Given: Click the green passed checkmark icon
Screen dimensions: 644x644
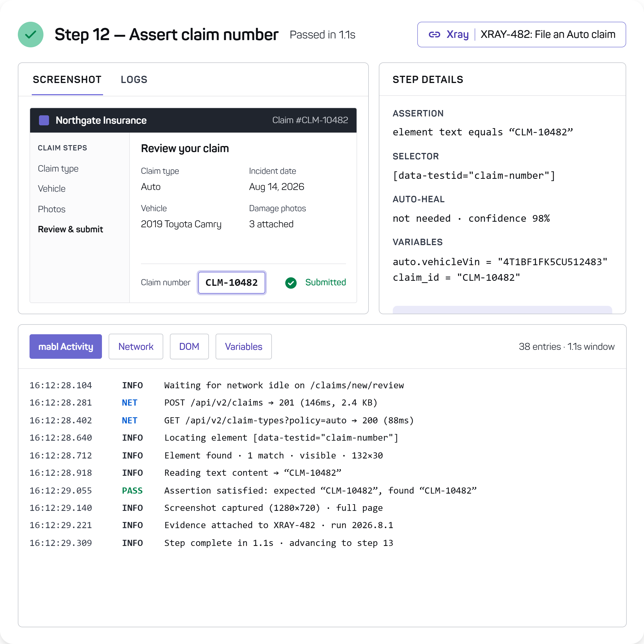Looking at the screenshot, I should coord(31,35).
